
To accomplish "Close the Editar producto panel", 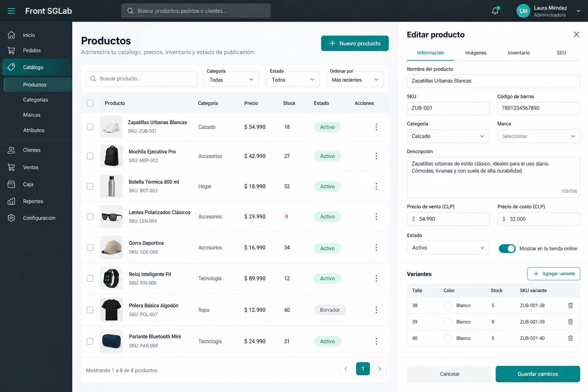I will [577, 34].
